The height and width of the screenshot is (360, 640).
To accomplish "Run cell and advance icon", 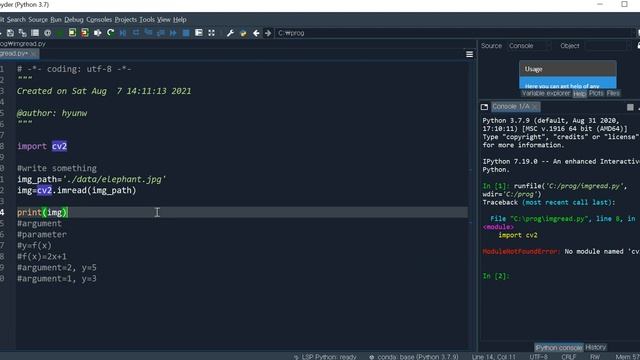I will tap(84, 33).
